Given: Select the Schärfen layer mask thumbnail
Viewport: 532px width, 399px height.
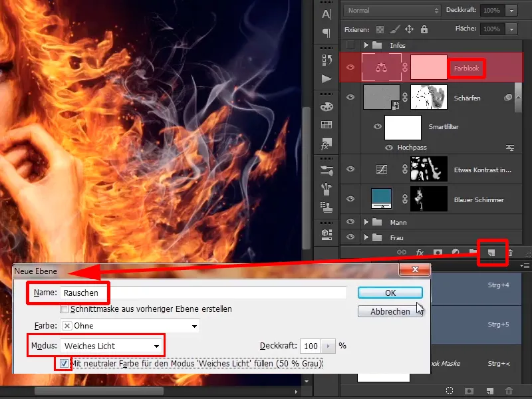Looking at the screenshot, I should click(x=429, y=97).
